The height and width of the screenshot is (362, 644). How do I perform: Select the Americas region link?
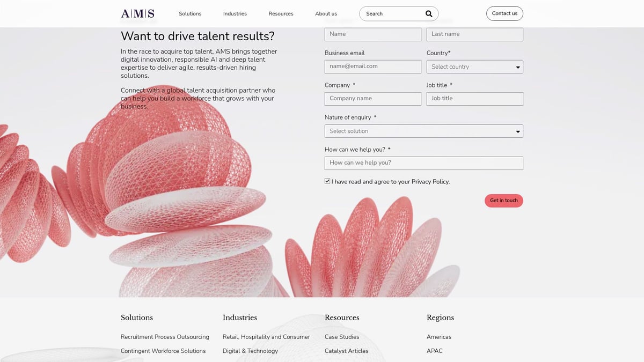point(439,337)
